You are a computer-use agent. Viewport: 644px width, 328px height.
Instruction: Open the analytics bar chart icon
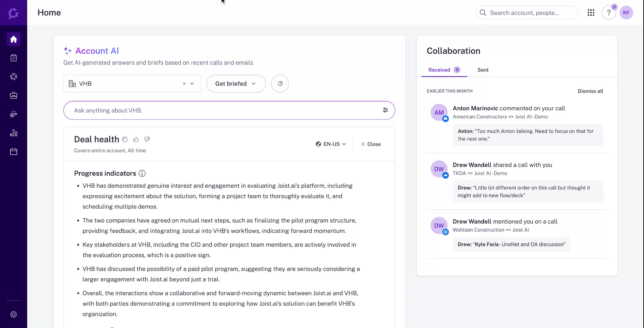point(13,133)
